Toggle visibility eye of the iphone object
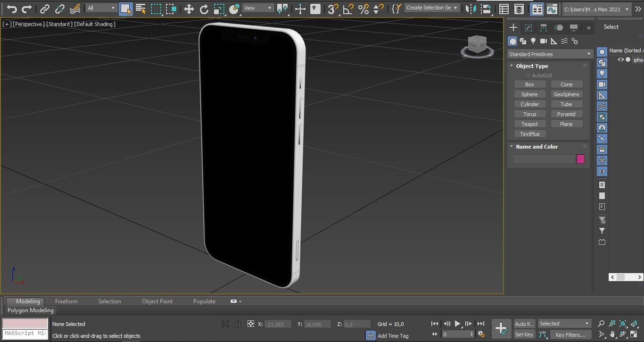Screen dimensions: 644x342 pyautogui.click(x=621, y=60)
